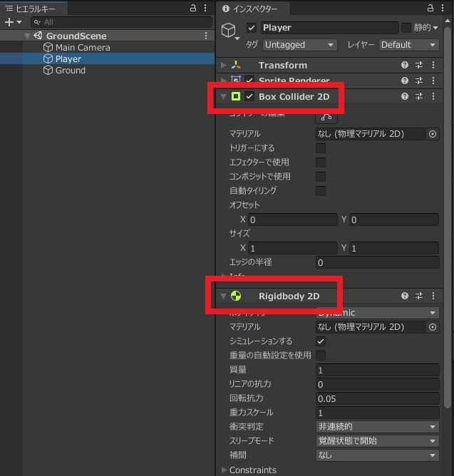The width and height of the screenshot is (454, 476).
Task: Collapse the GroundScene scene tree
Action: tap(27, 36)
